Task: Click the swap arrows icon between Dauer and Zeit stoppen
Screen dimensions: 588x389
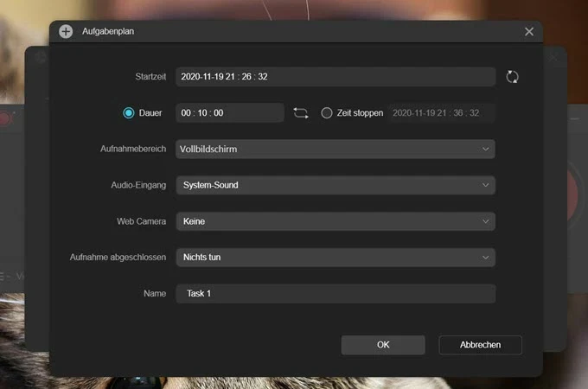Action: [x=301, y=112]
